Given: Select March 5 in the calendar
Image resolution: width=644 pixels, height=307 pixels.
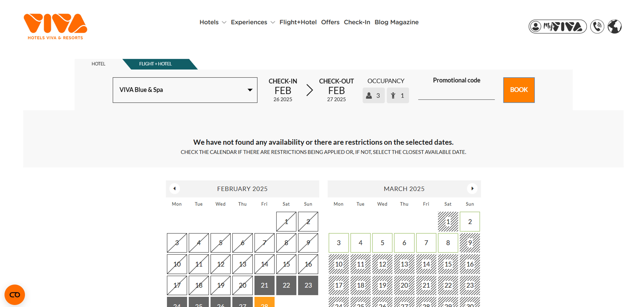Looking at the screenshot, I should click(382, 243).
